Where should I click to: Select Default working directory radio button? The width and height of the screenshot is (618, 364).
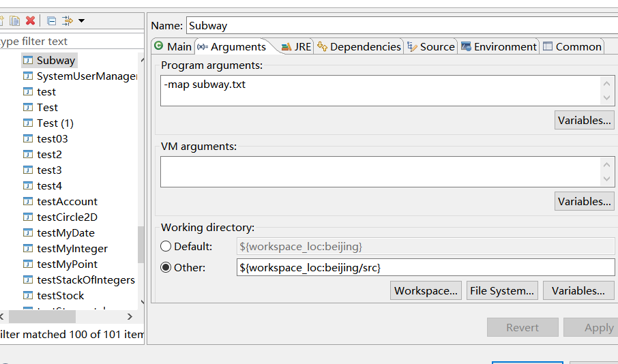pyautogui.click(x=166, y=246)
